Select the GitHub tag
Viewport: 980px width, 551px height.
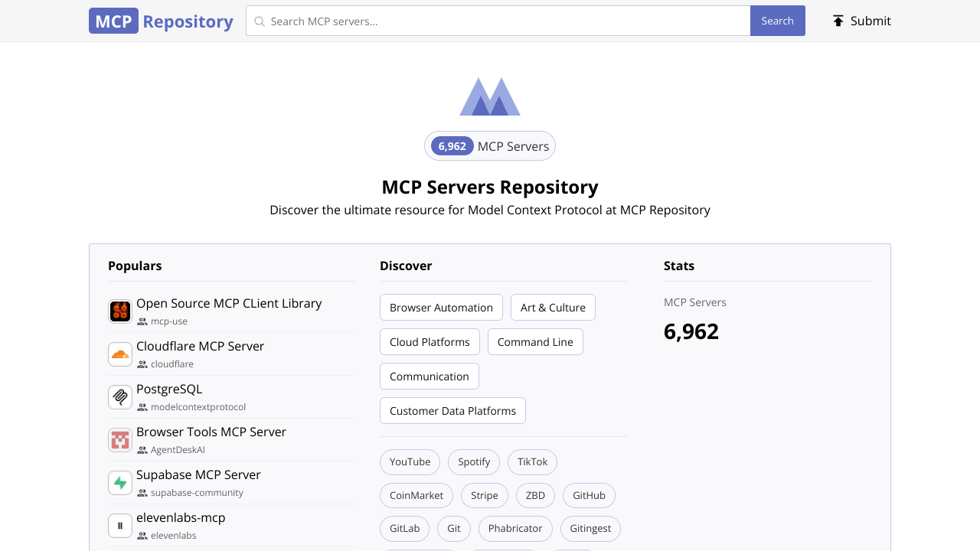[x=589, y=496]
